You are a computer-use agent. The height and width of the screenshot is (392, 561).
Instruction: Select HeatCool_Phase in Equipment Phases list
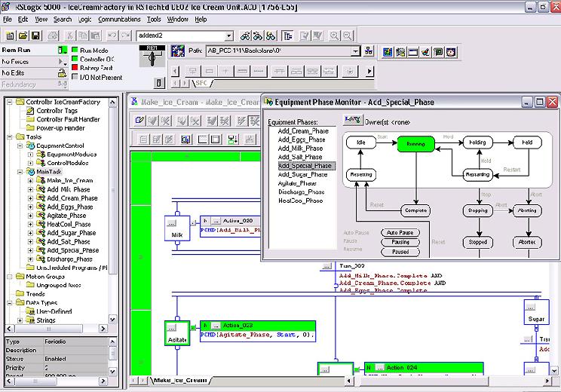[301, 201]
